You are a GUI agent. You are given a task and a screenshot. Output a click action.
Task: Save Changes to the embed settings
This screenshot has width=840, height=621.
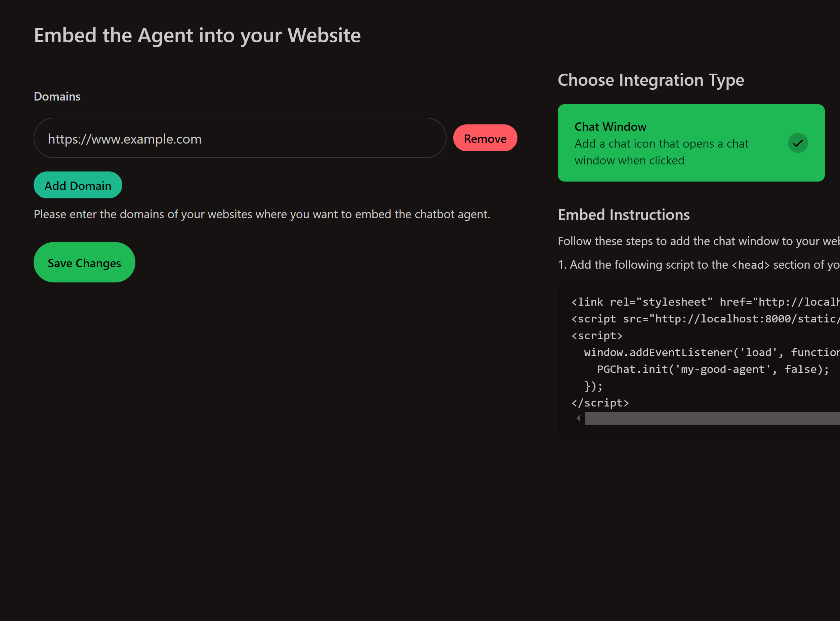coord(84,262)
